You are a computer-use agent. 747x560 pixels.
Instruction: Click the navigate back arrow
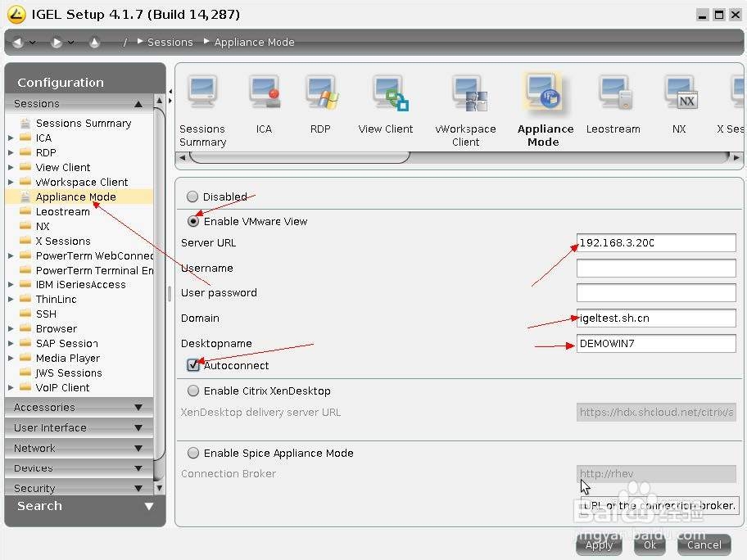18,43
